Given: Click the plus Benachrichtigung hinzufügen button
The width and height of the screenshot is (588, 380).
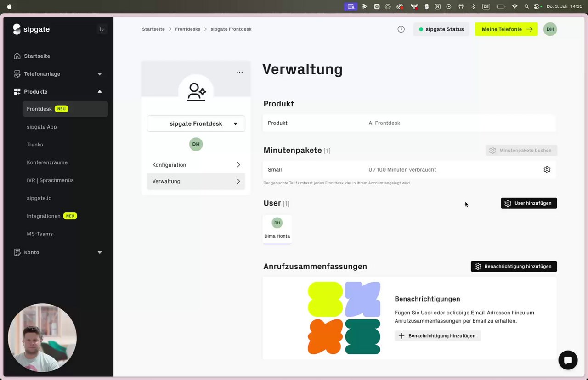Looking at the screenshot, I should click(437, 336).
